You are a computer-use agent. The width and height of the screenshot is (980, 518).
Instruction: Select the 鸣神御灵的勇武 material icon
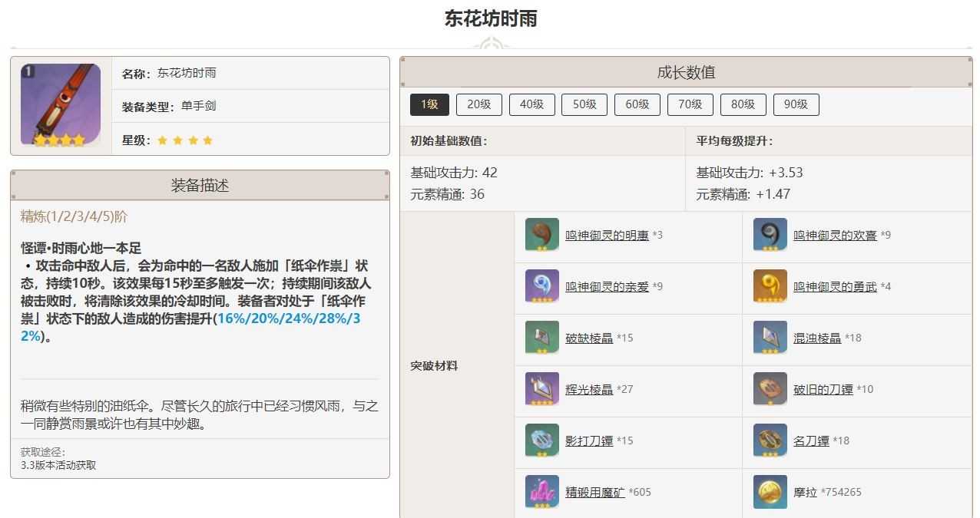(x=770, y=286)
